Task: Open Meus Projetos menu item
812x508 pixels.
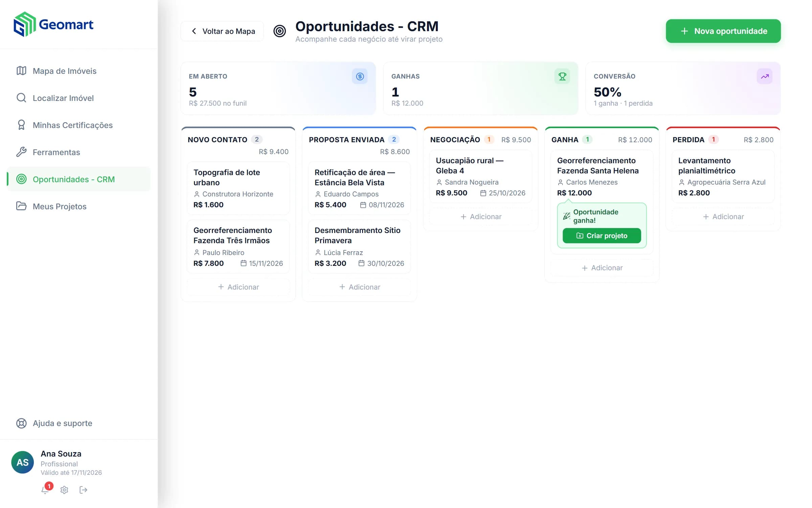Action: point(78,206)
